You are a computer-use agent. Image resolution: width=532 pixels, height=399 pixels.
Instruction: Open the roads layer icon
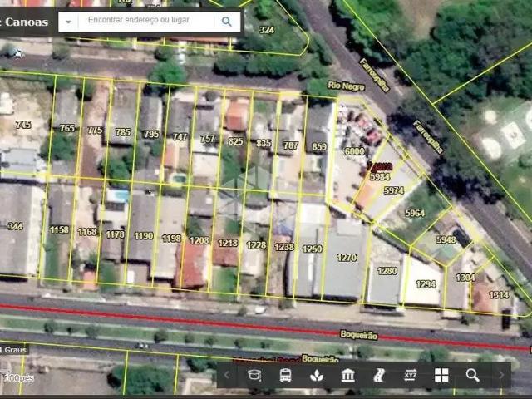[379, 375]
